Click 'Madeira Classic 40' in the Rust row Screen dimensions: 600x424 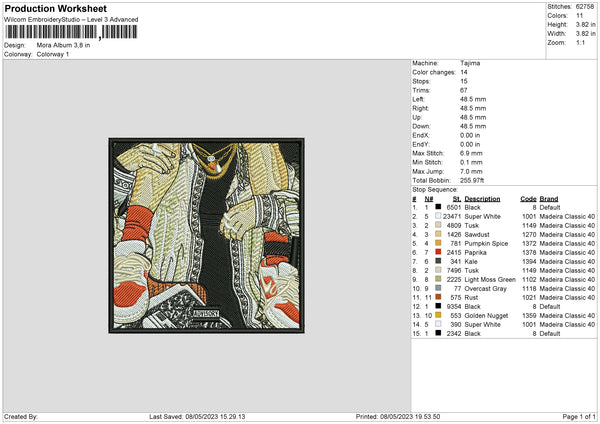tap(567, 297)
